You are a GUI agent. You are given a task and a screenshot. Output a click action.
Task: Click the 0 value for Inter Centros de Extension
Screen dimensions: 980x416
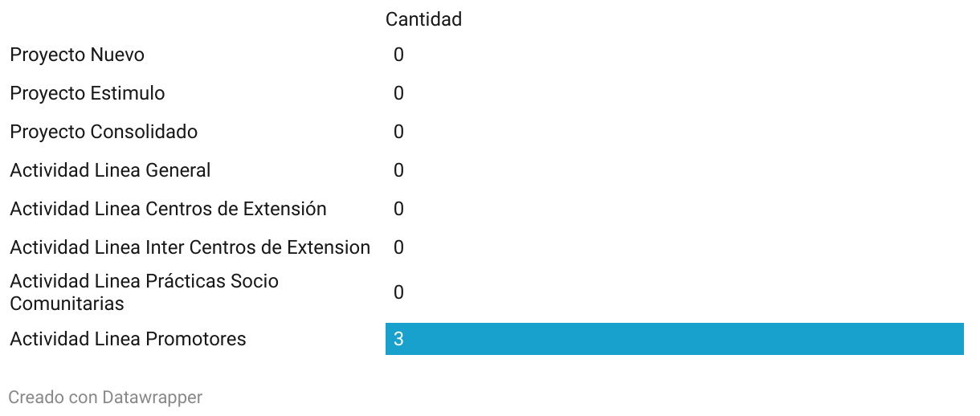(x=398, y=248)
